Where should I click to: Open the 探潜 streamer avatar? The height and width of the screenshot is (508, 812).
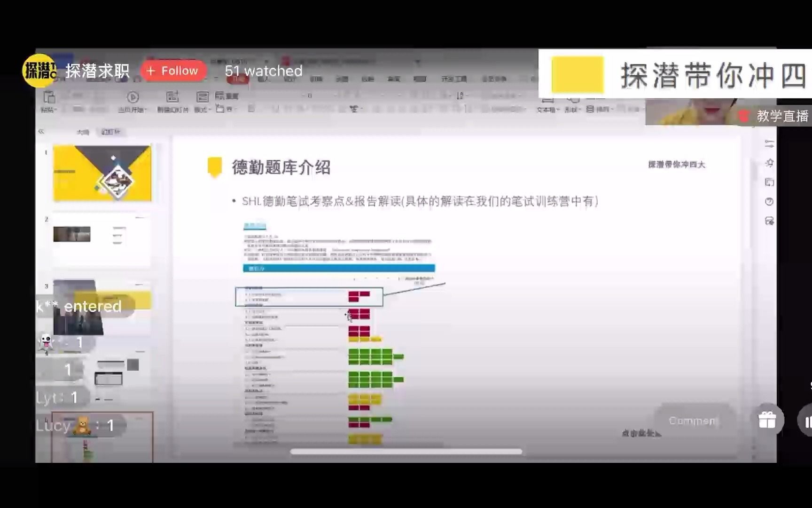39,71
